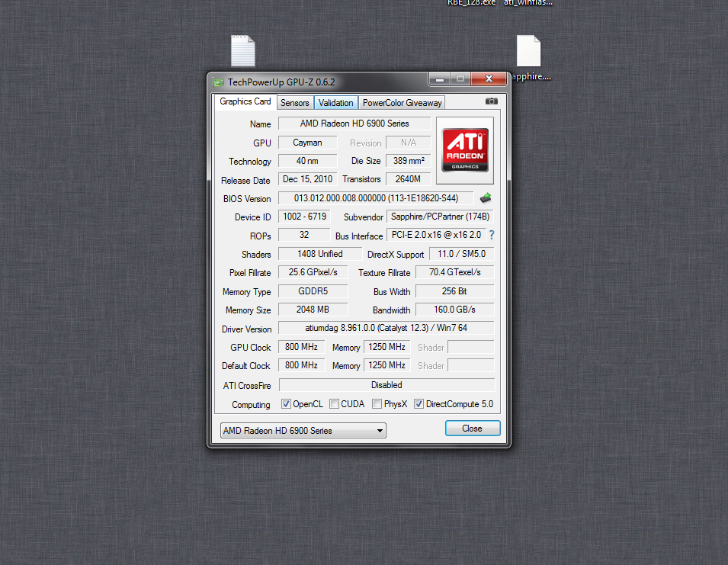The height and width of the screenshot is (565, 728).
Task: Click the Revision N/A field
Action: 409,143
